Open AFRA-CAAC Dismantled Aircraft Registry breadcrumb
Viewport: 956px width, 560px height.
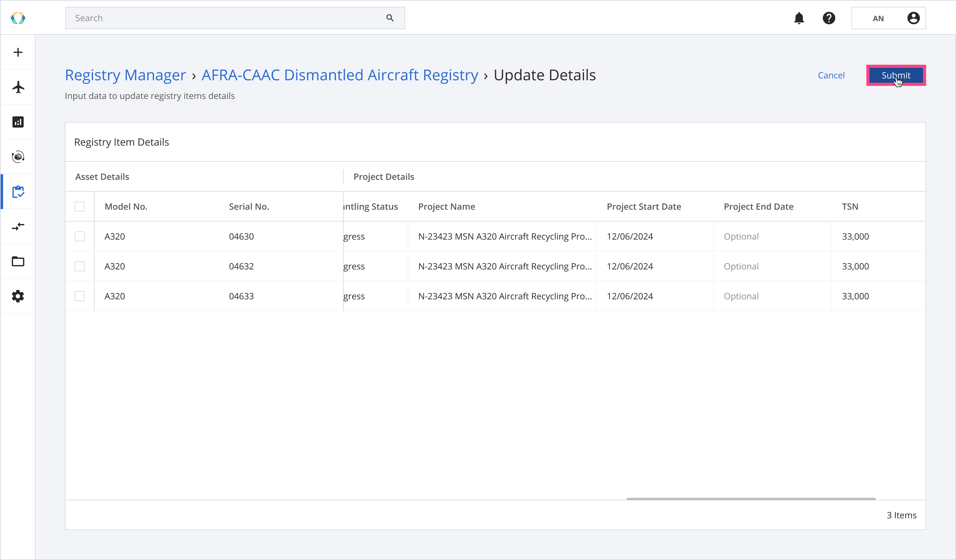340,75
